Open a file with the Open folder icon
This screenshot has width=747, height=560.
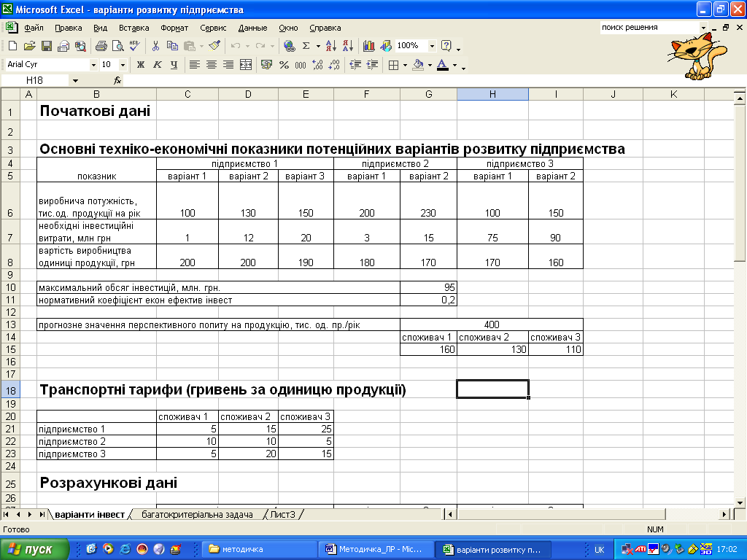[x=29, y=46]
